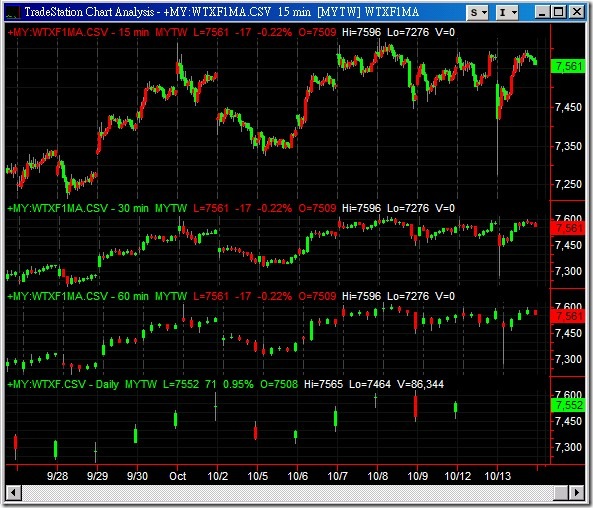Click the 9/29 date label
The width and height of the screenshot is (593, 508).
[x=98, y=476]
